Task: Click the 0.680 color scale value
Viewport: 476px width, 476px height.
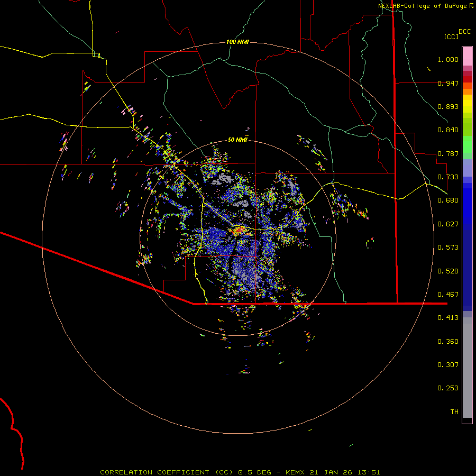Action: [x=448, y=200]
